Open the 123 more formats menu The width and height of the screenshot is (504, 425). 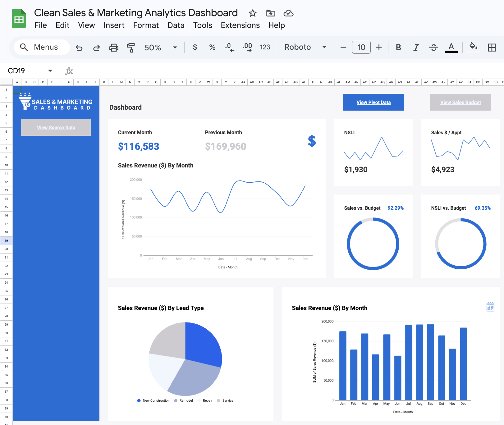(265, 47)
